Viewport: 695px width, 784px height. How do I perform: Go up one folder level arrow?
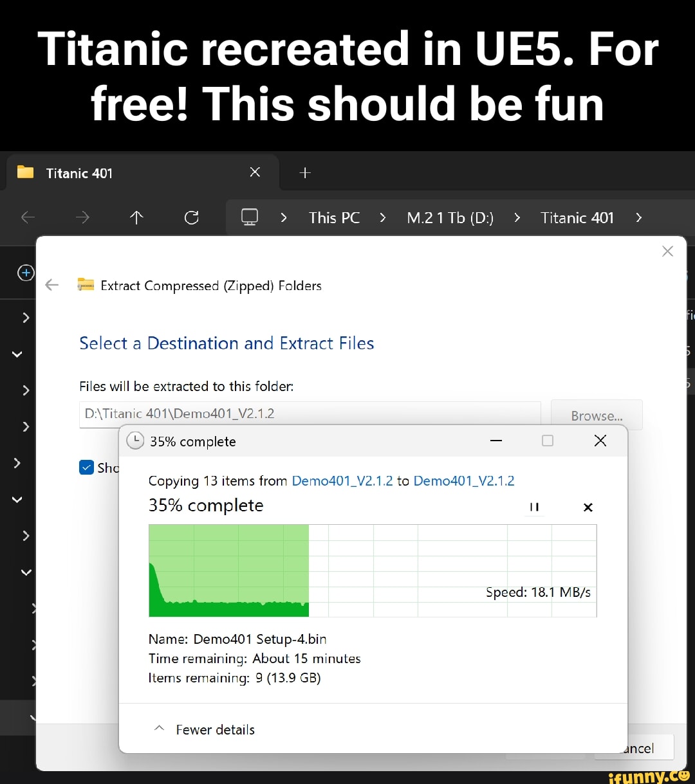click(136, 218)
